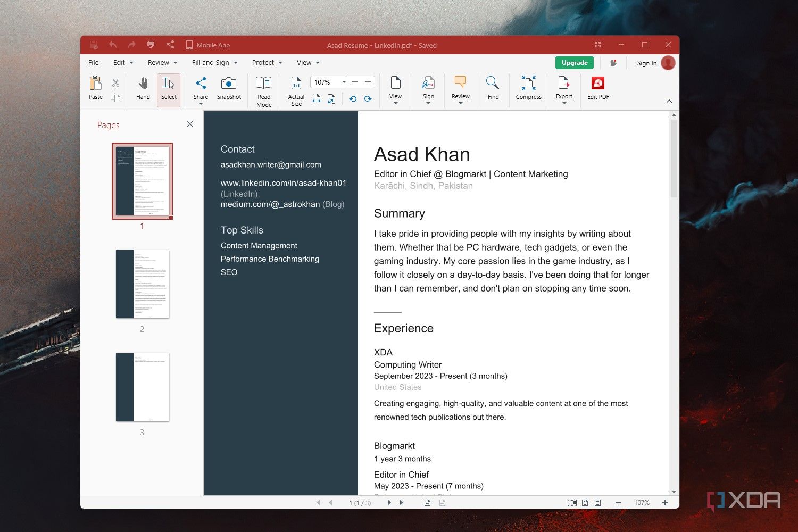Image resolution: width=798 pixels, height=532 pixels.
Task: Click the asadkhan.writer@gmail.com email
Action: tap(271, 165)
